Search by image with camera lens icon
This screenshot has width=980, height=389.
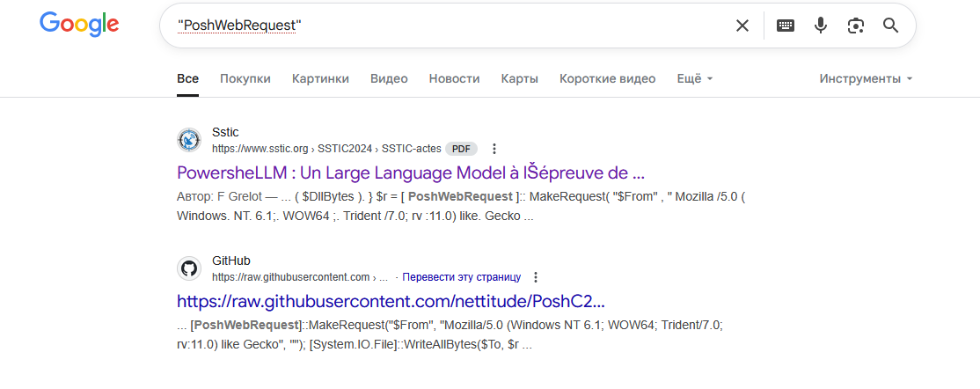(x=856, y=26)
